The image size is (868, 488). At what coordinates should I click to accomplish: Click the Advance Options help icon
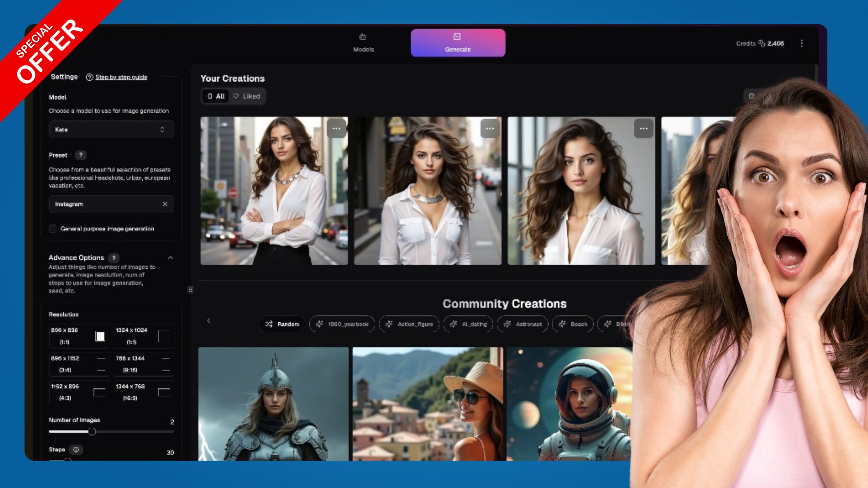[114, 258]
